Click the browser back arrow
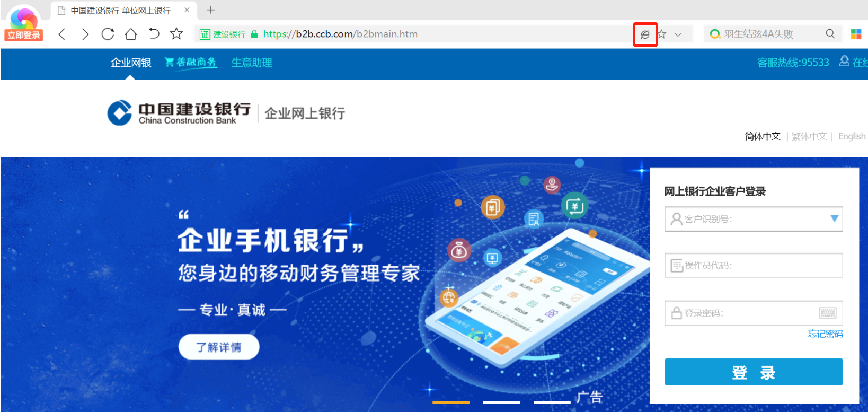Image resolution: width=868 pixels, height=412 pixels. point(62,34)
